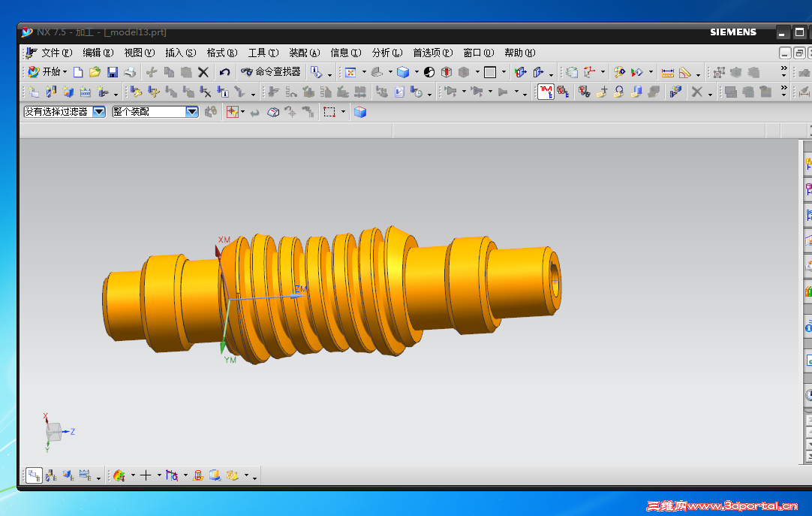812x516 pixels.
Task: Click the background color square swatch
Action: (490, 72)
